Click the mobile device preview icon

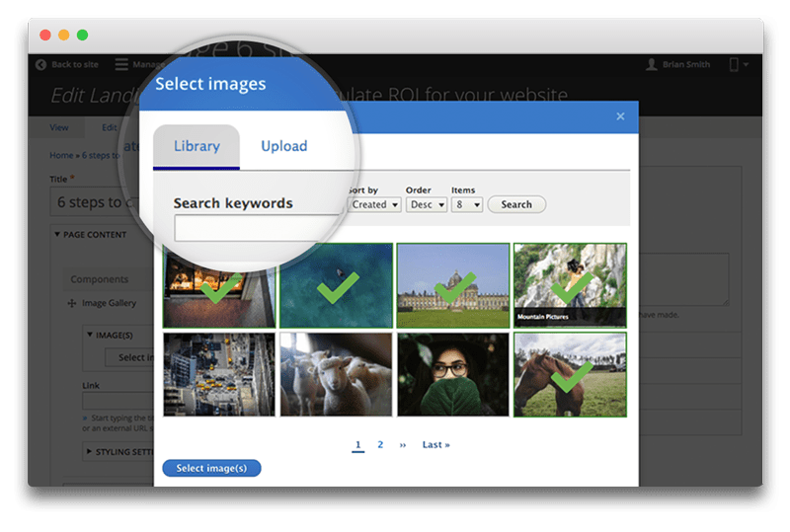[733, 65]
